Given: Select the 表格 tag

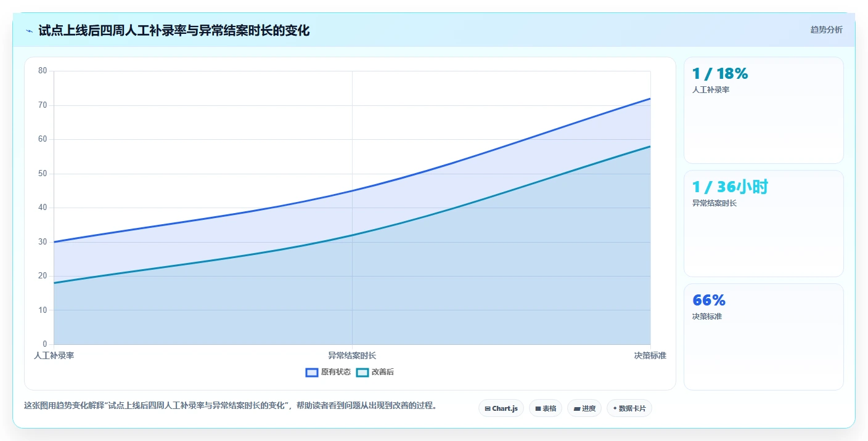Looking at the screenshot, I should click(546, 408).
